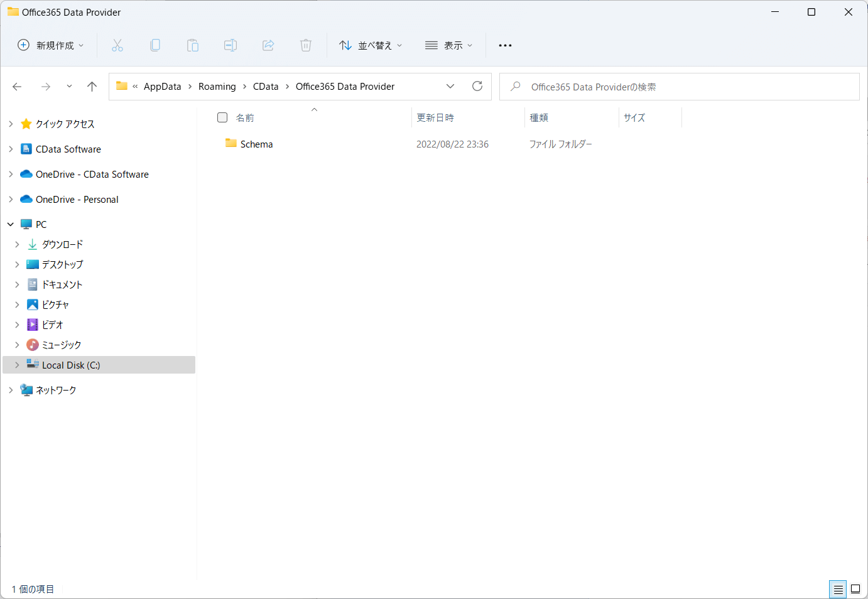Expand the デスクトップ tree node

tap(17, 264)
